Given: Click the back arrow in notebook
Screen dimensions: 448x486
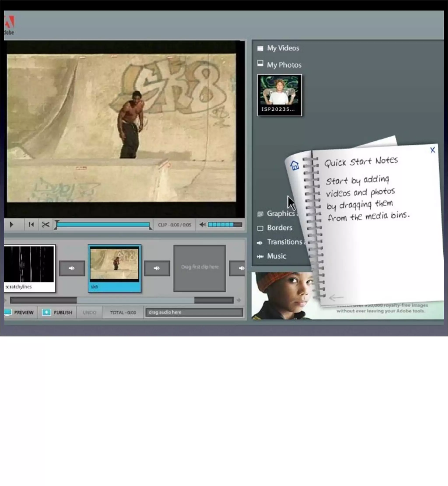Looking at the screenshot, I should coord(336,297).
